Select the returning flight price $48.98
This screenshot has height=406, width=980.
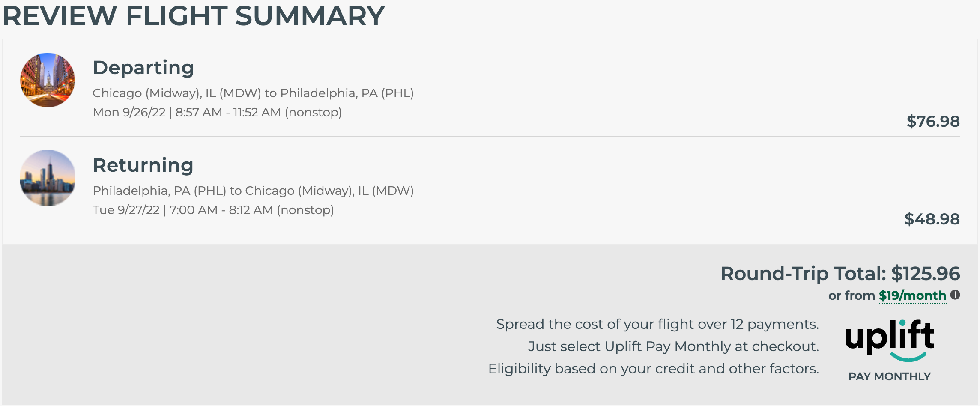tap(932, 219)
